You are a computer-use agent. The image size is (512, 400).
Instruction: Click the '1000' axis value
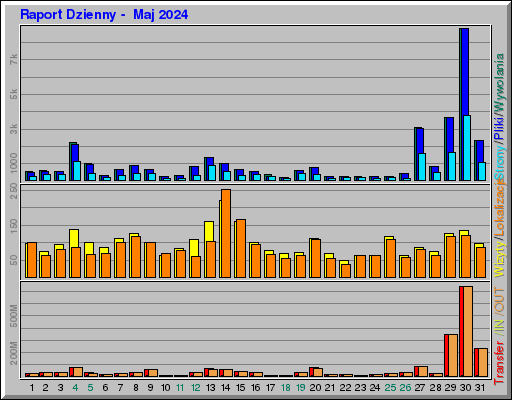coord(13,163)
